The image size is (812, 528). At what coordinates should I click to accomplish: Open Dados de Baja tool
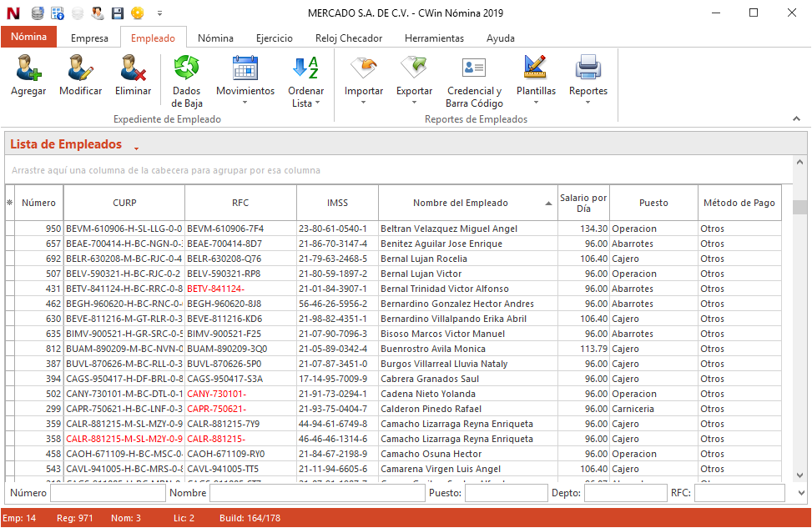pyautogui.click(x=187, y=68)
